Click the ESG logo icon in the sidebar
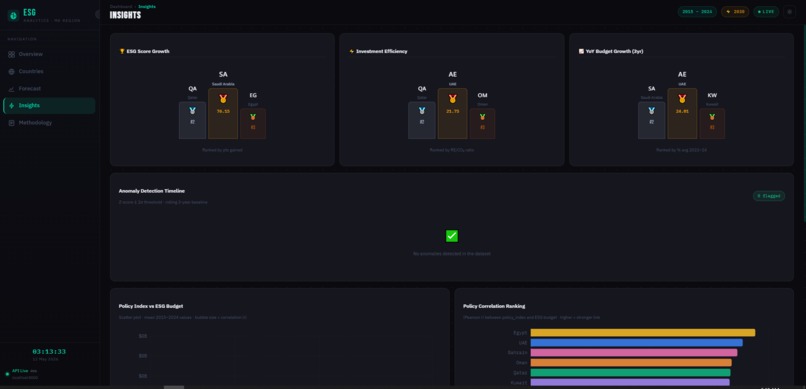Viewport: 806px width, 389px height. pos(13,15)
